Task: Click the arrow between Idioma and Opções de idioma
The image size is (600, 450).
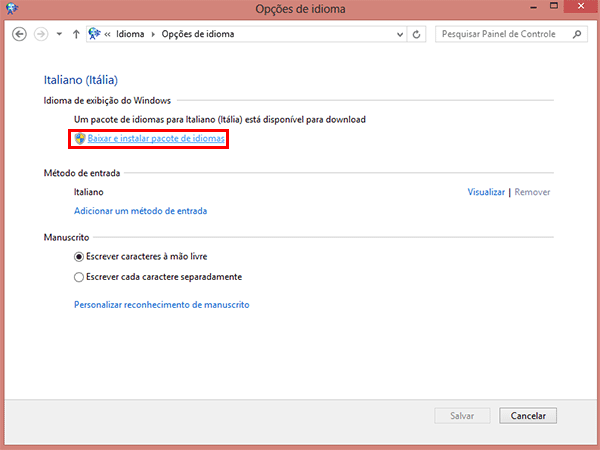Action: point(153,34)
